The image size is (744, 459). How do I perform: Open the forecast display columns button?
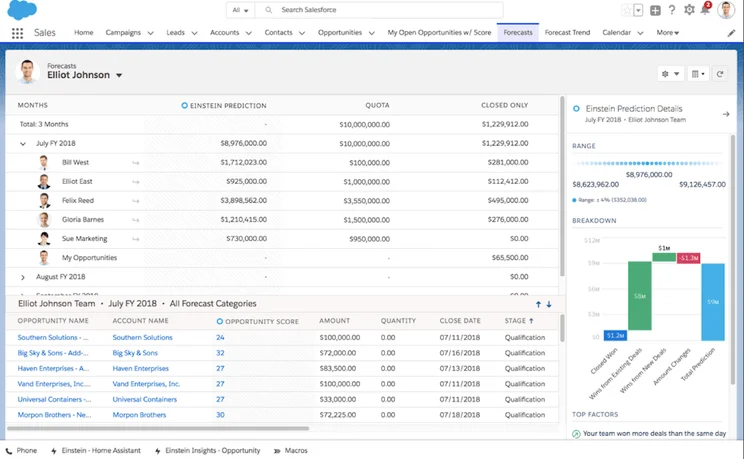[x=698, y=74]
